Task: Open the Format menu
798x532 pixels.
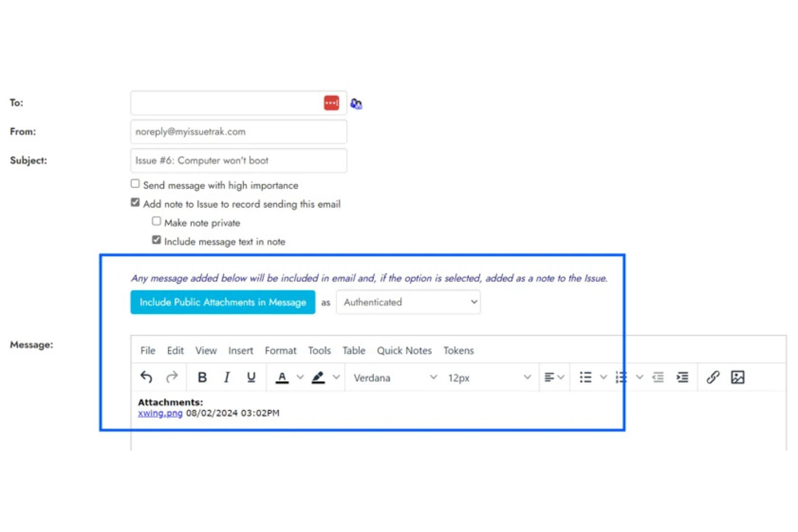Action: (x=280, y=350)
